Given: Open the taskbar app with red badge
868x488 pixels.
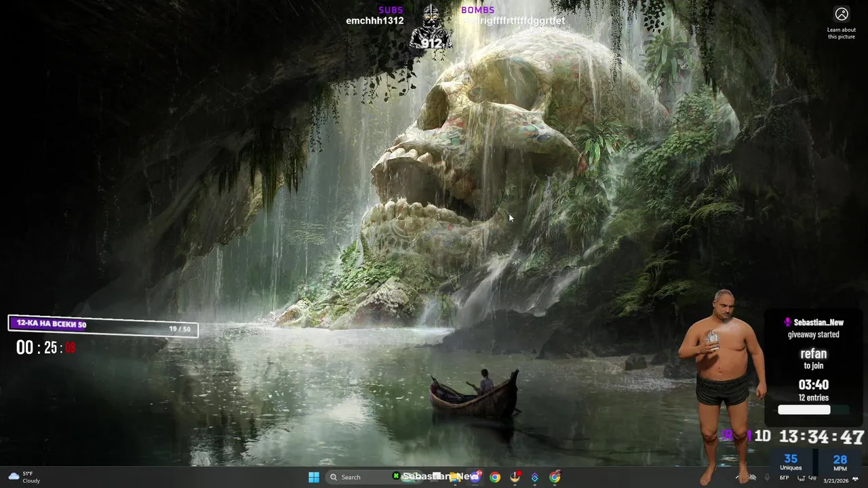Looking at the screenshot, I should (x=515, y=477).
